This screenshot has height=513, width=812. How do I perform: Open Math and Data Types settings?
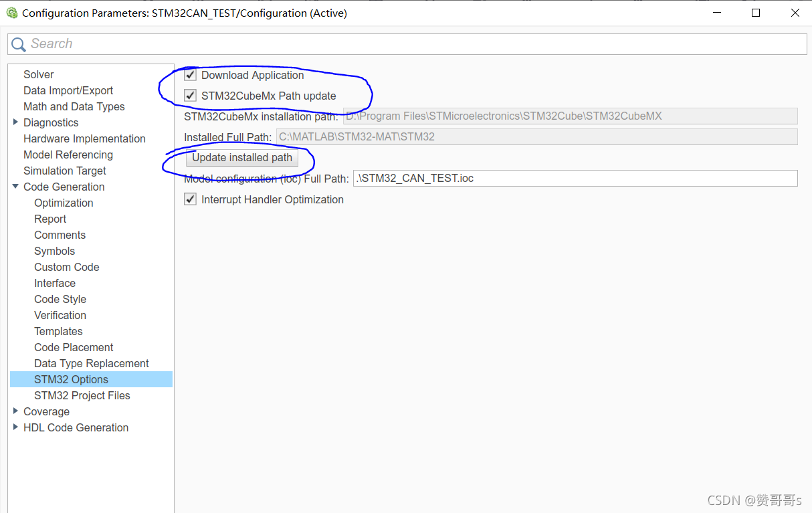point(74,106)
